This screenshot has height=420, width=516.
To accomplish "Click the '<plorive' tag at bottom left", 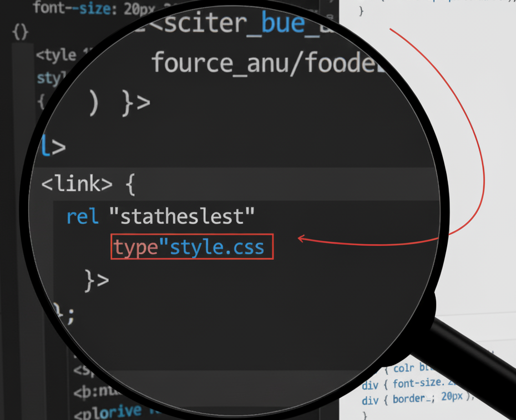I will [x=108, y=412].
